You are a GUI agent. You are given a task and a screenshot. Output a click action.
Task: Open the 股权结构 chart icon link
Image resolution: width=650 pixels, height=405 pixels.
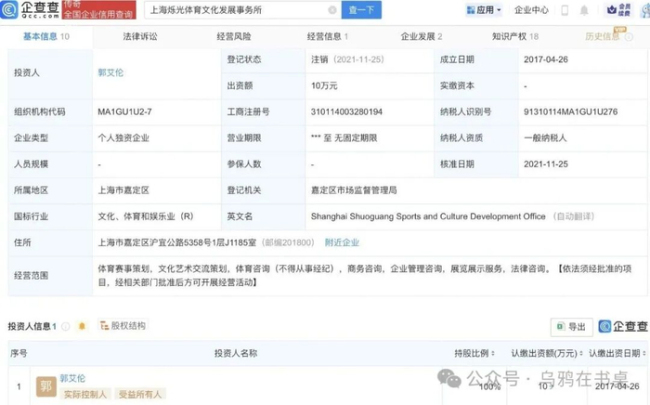tap(122, 326)
